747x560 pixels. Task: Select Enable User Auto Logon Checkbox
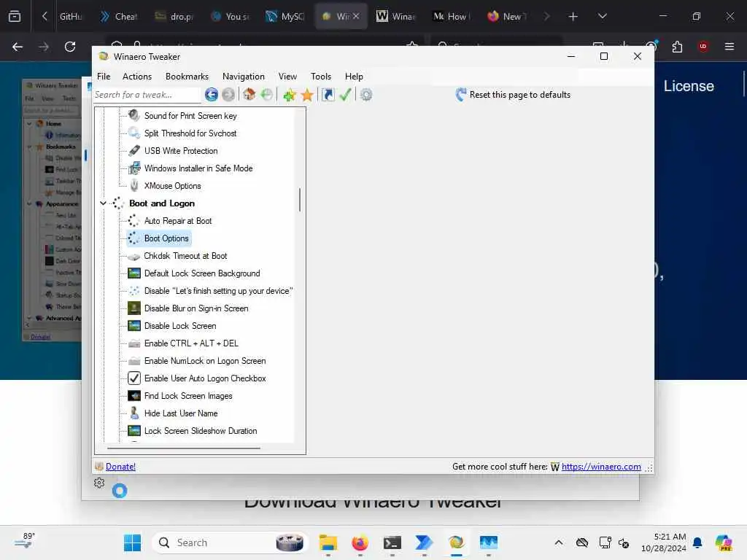(x=205, y=378)
